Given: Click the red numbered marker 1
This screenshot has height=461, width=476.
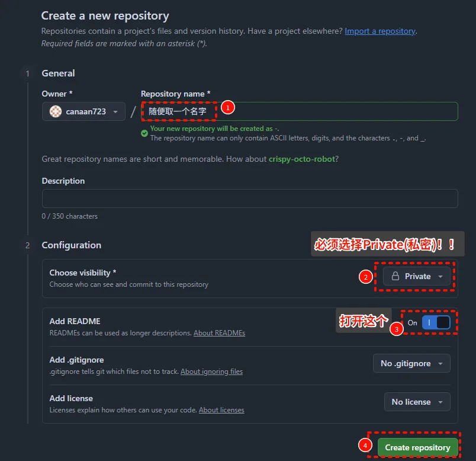Looking at the screenshot, I should [228, 108].
